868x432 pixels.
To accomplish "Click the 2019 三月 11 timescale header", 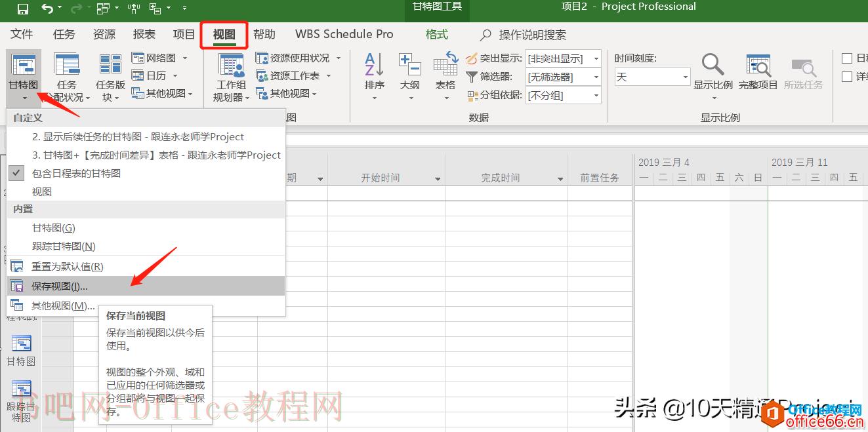I will point(800,162).
